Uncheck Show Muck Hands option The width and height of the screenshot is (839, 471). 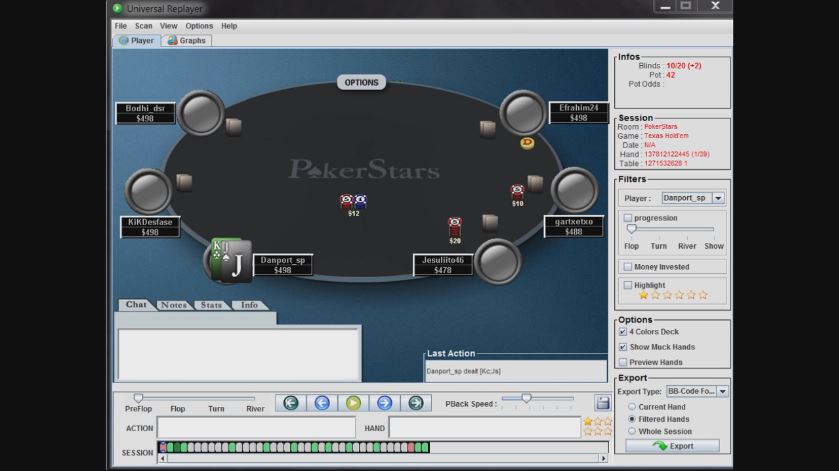(x=623, y=347)
